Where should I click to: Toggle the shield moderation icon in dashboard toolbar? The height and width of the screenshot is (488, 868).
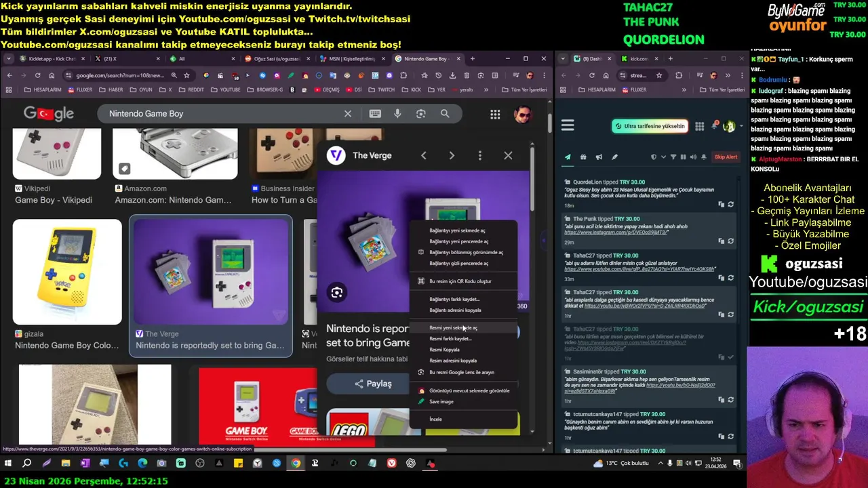click(653, 157)
